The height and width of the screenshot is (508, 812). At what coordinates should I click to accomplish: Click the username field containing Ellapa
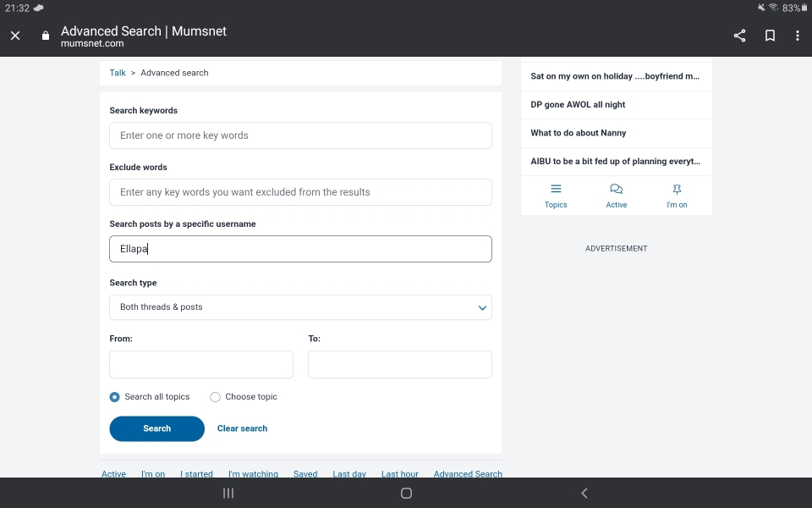(x=300, y=248)
